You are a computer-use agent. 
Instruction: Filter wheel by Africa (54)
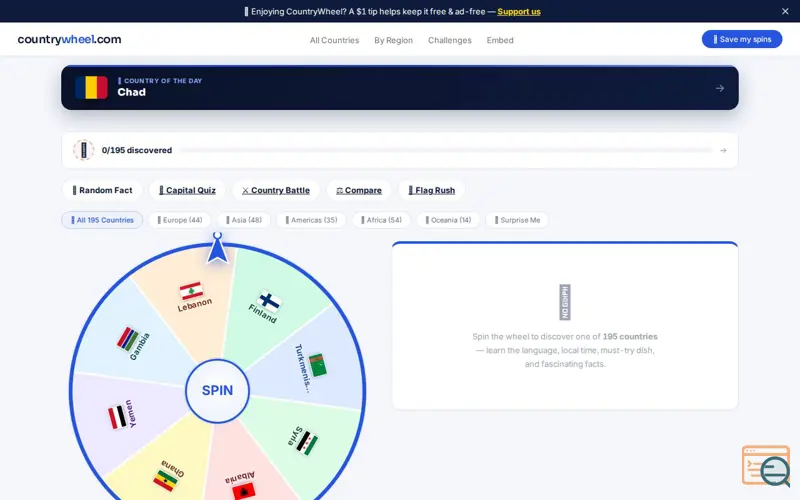pos(381,220)
